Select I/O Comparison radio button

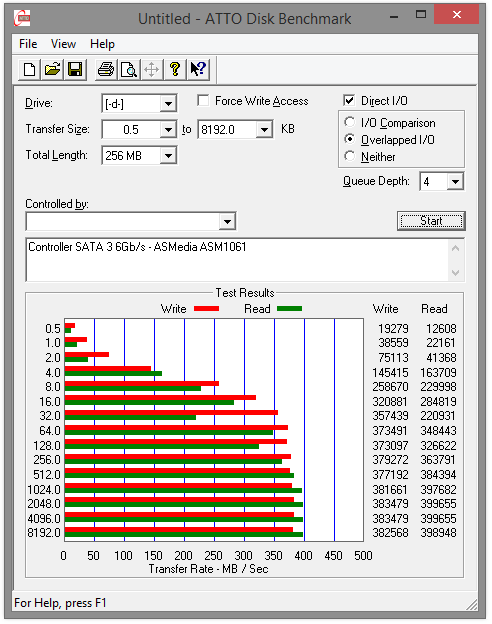click(349, 122)
